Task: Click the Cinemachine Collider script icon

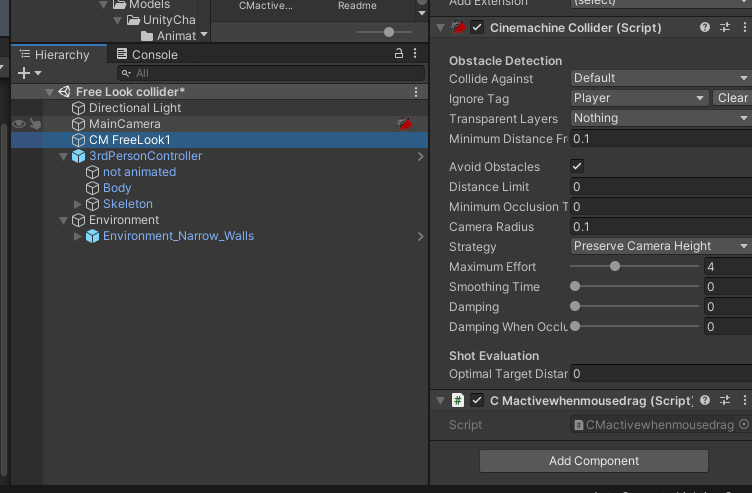Action: (458, 27)
